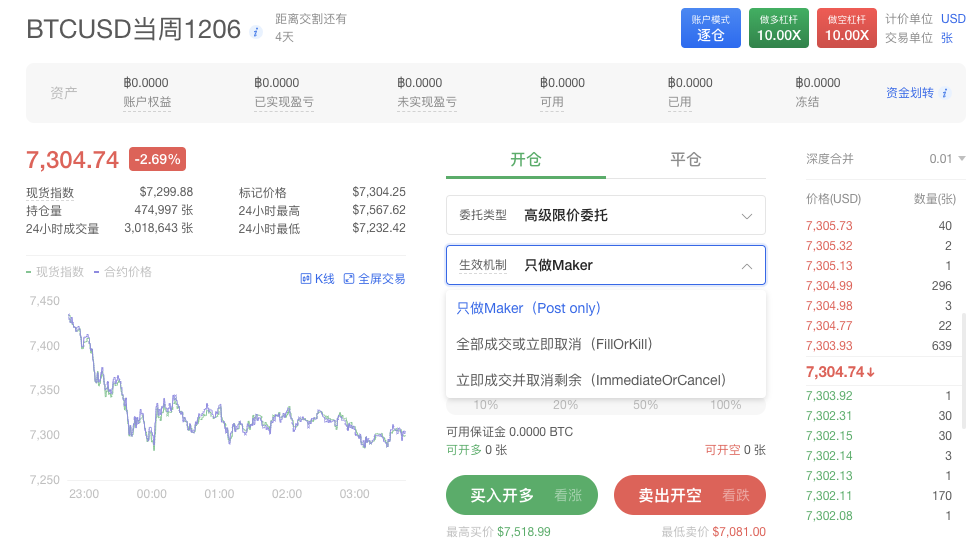
Task: Open the 深度合并 0.01 dropdown
Action: pyautogui.click(x=947, y=159)
